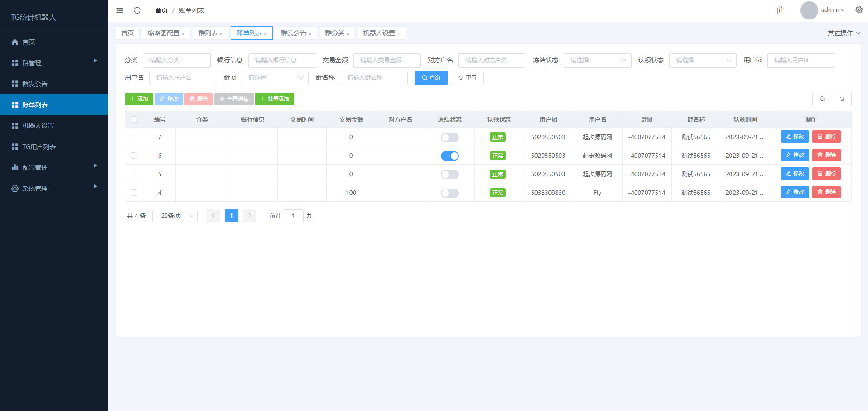Open the 首页 home item in sidebar
Screen dimensions: 868x411
(29, 42)
